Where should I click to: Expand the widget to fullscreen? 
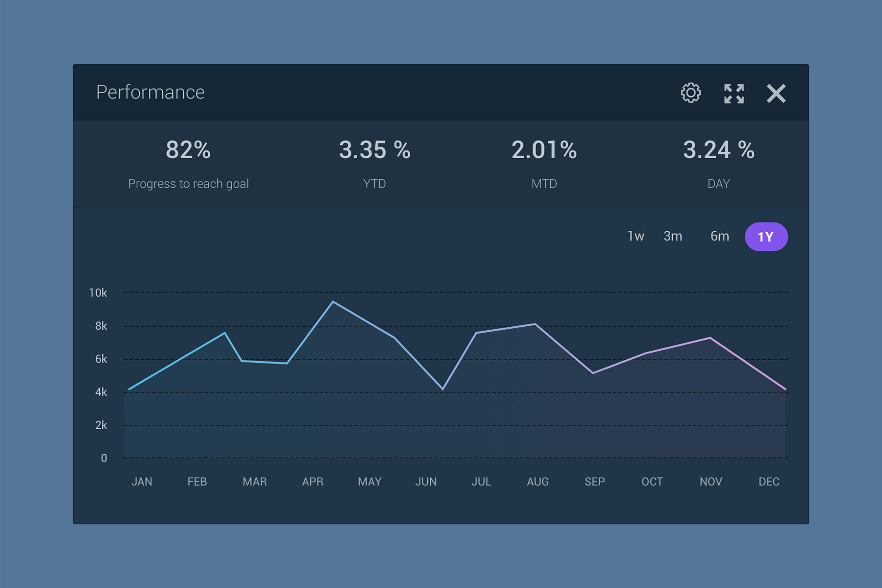pos(734,93)
